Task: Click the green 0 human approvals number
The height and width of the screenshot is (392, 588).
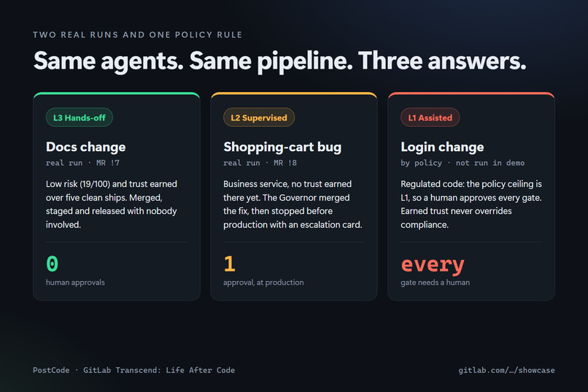Action: (52, 264)
